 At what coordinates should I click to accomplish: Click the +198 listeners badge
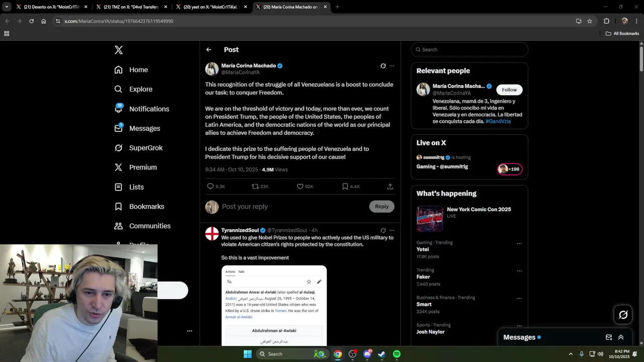(x=510, y=169)
